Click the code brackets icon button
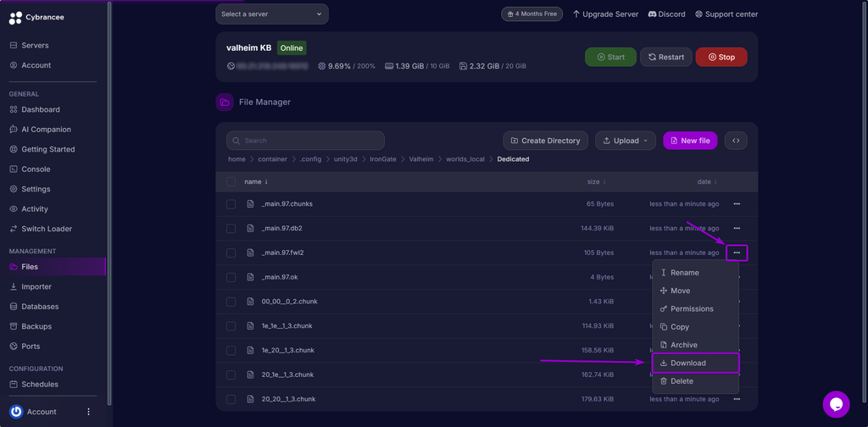Viewport: 868px width, 427px height. (x=736, y=141)
